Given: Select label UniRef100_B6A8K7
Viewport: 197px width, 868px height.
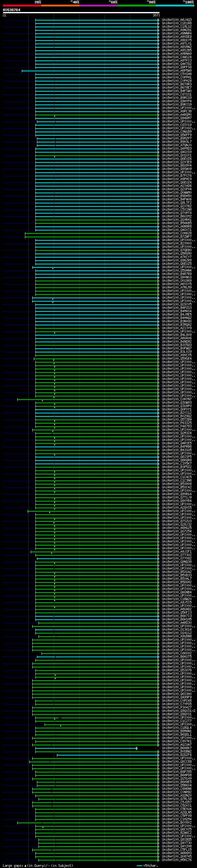Looking at the screenshot, I should [176, 748].
